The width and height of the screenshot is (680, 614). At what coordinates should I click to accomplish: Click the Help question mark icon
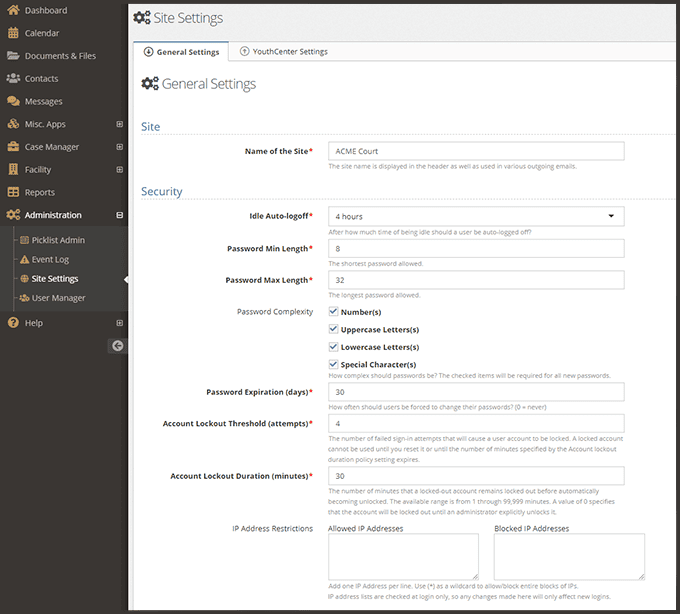[13, 323]
